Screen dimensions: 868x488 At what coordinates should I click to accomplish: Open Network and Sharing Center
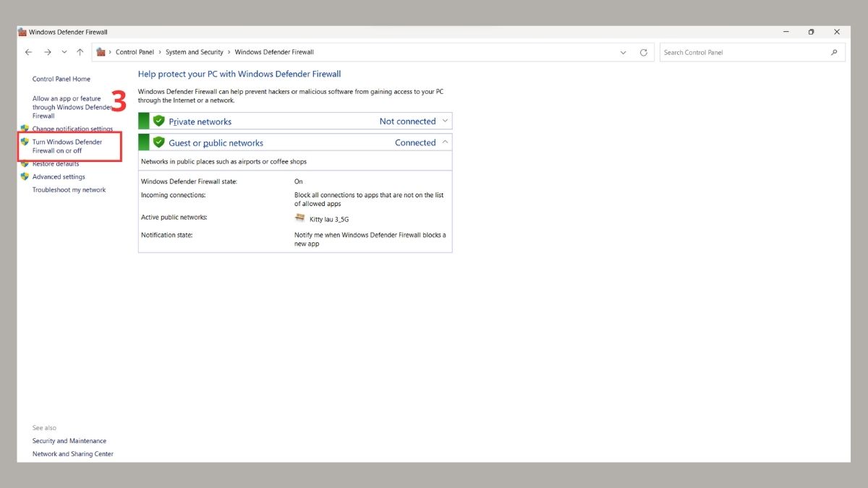pyautogui.click(x=73, y=454)
